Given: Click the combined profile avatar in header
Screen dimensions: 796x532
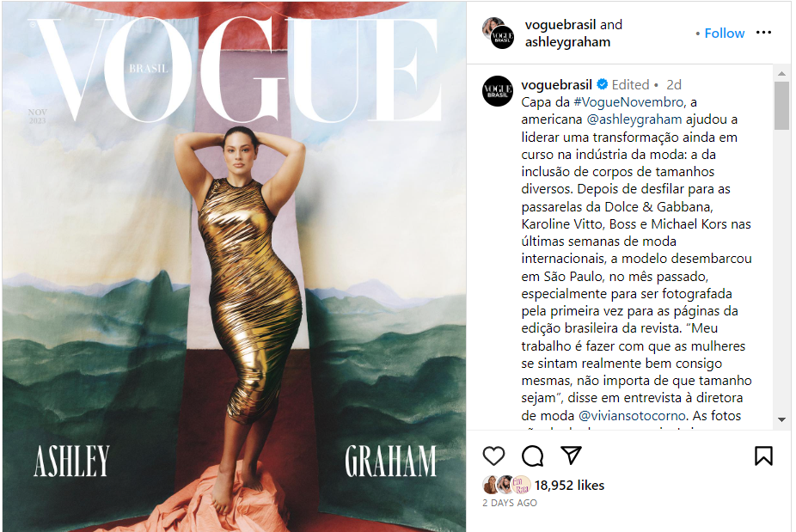Looking at the screenshot, I should click(x=498, y=33).
